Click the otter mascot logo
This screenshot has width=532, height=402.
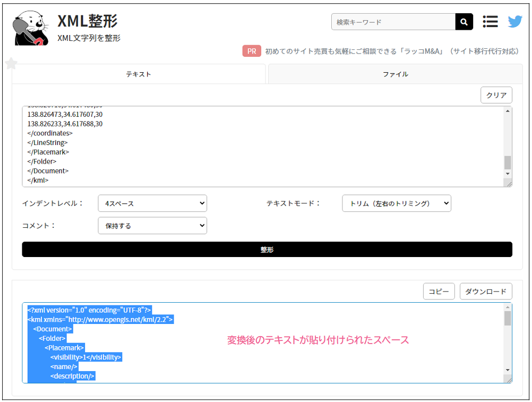point(31,28)
